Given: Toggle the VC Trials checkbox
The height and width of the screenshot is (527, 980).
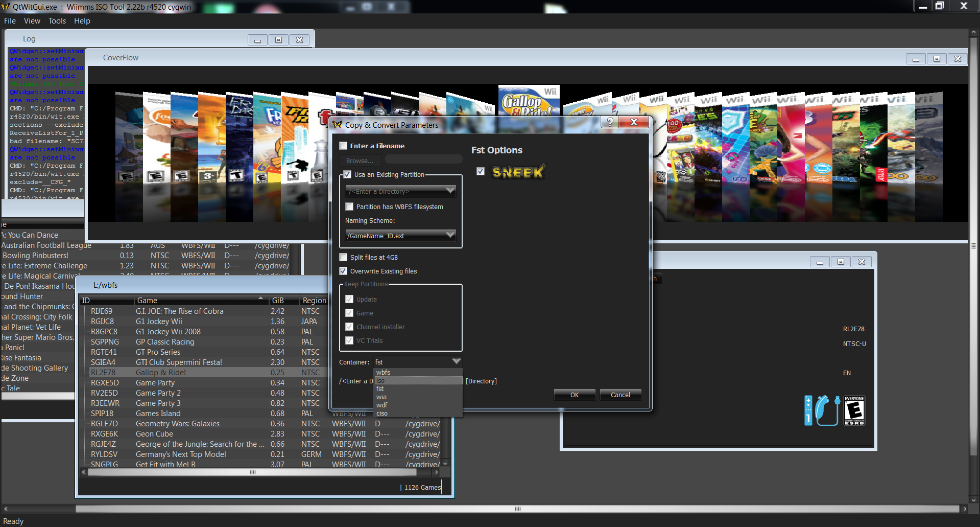Looking at the screenshot, I should [x=349, y=340].
